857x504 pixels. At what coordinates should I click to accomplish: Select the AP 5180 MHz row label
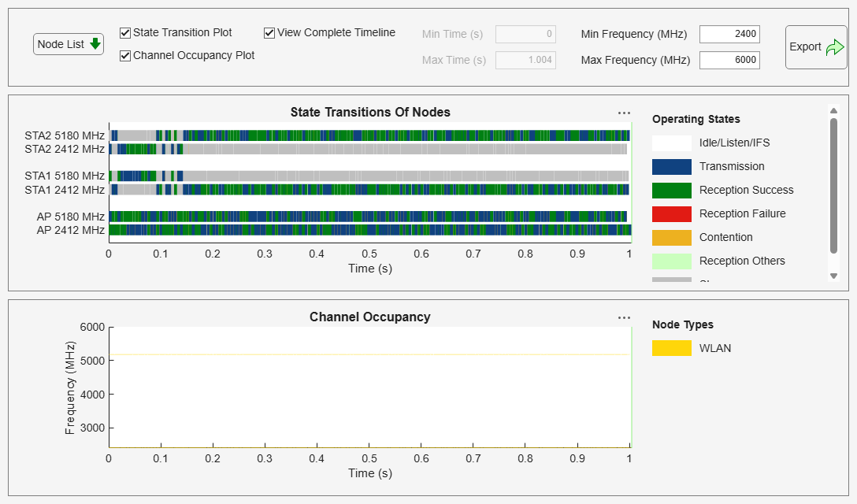(71, 217)
